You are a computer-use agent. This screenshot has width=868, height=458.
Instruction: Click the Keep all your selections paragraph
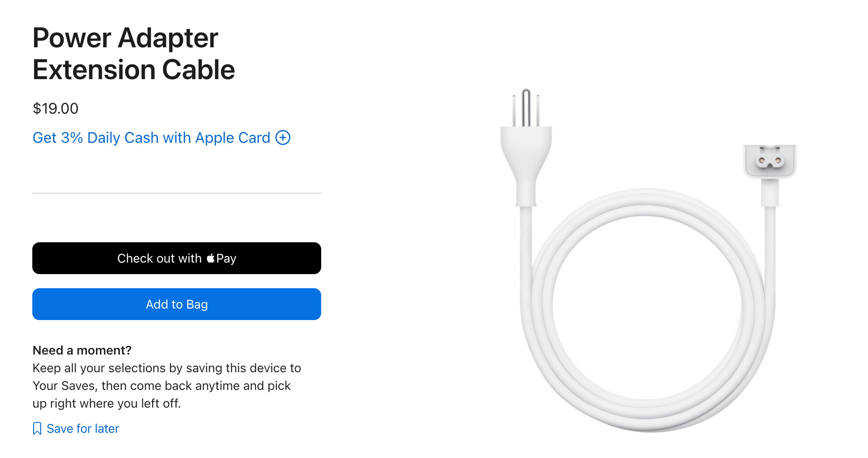[167, 385]
